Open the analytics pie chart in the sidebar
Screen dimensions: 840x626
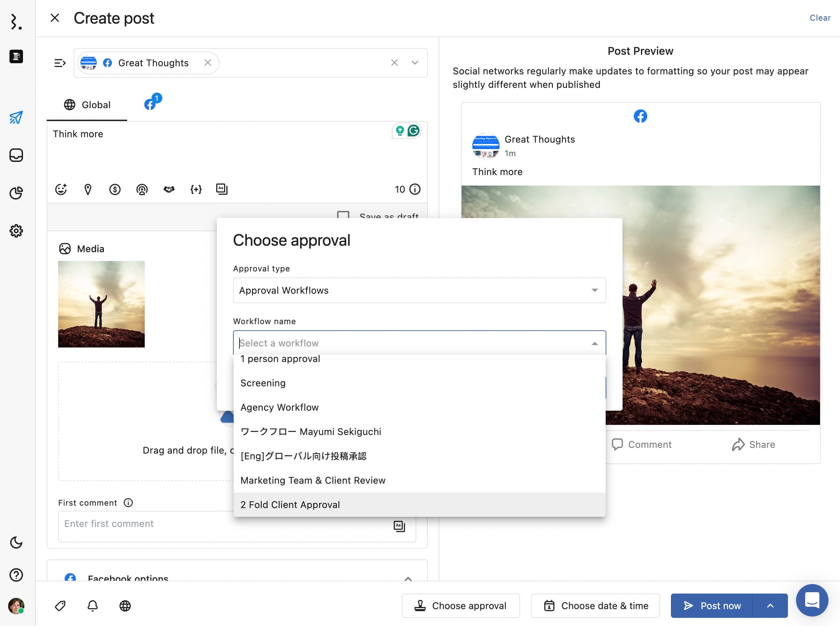pos(16,193)
